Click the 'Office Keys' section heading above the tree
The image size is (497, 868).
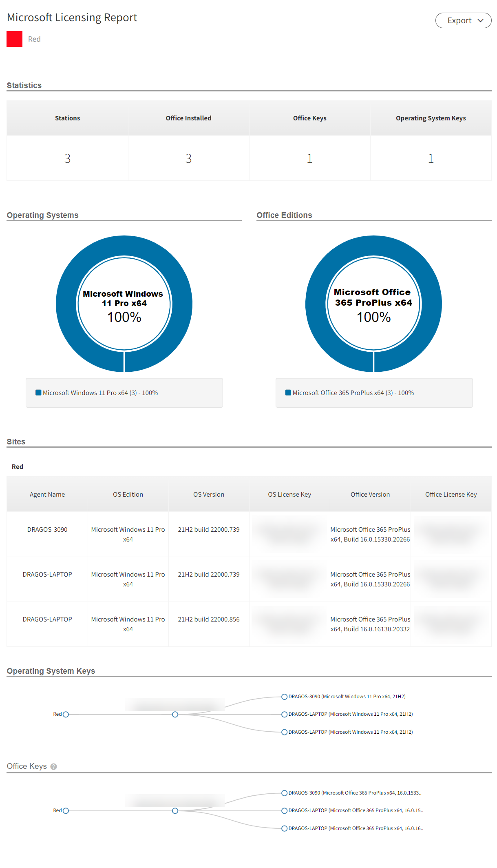(27, 766)
